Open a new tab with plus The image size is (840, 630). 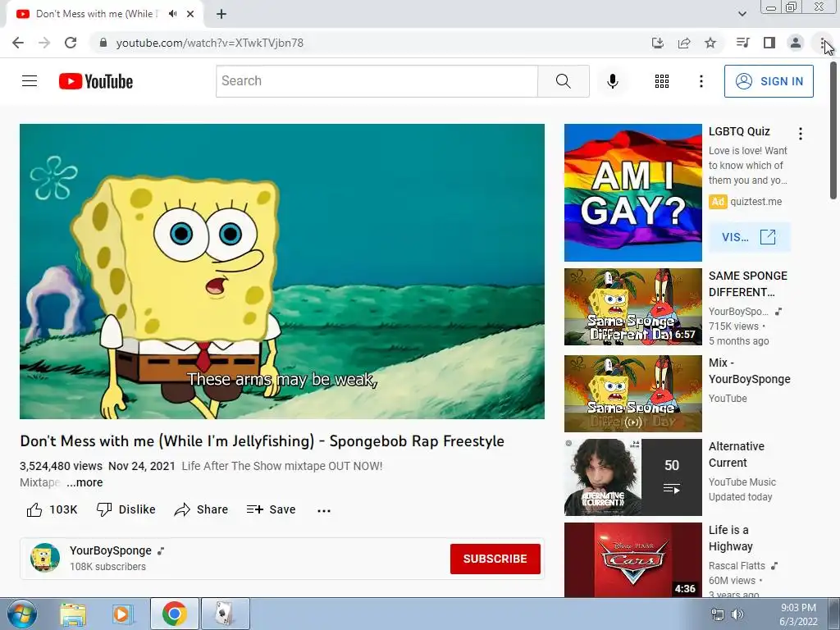pyautogui.click(x=221, y=14)
